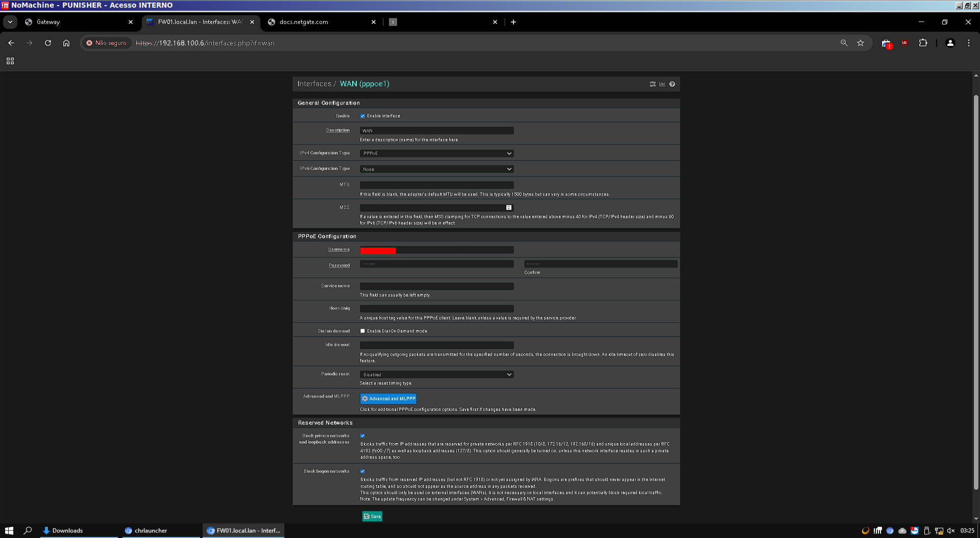The width and height of the screenshot is (980, 538).
Task: Click the PPPoE Password field
Action: (x=436, y=264)
